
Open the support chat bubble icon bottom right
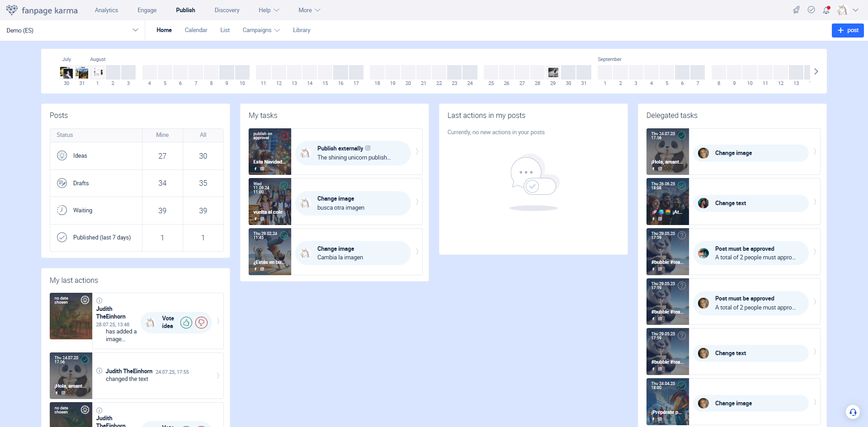click(x=853, y=412)
